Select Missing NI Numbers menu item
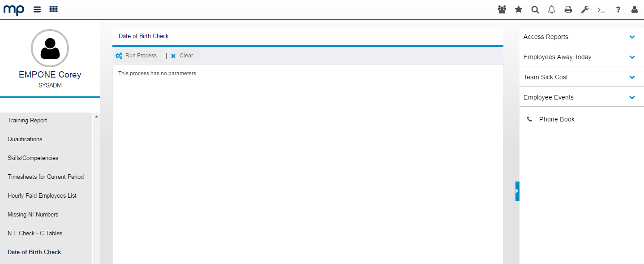The image size is (644, 264). point(33,214)
